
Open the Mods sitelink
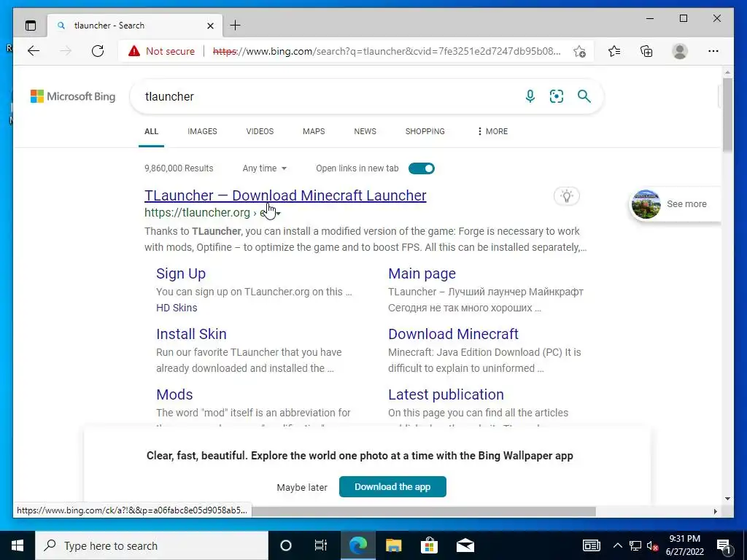(174, 394)
